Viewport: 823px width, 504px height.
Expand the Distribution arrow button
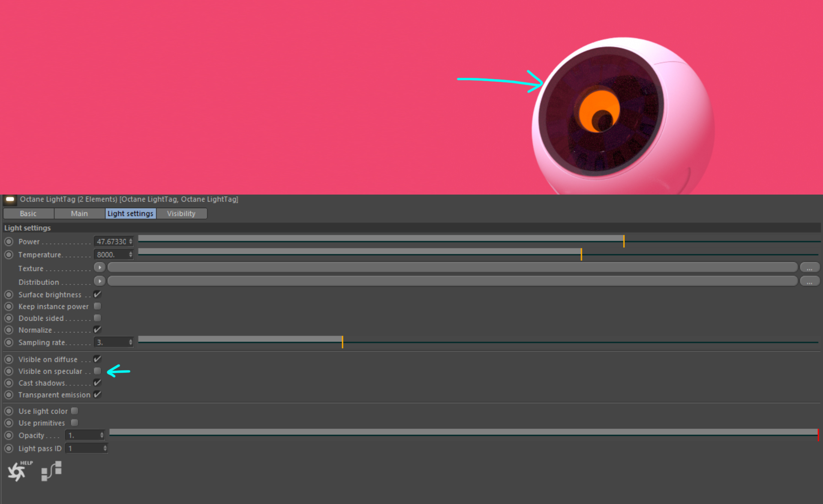click(99, 281)
